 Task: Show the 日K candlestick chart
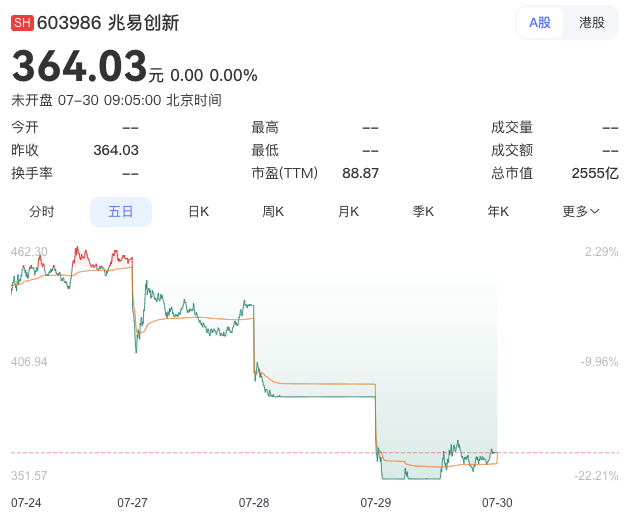198,211
